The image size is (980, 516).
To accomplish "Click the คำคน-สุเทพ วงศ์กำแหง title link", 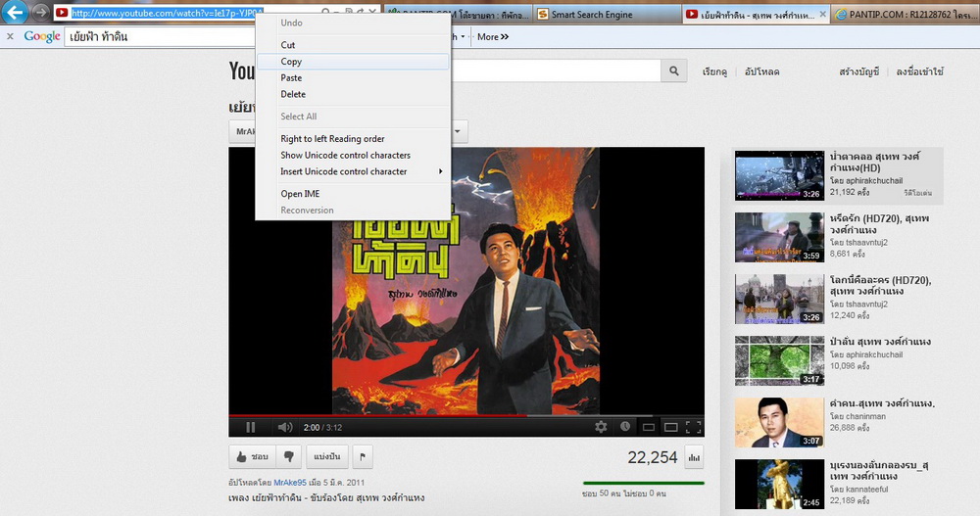I will 883,403.
